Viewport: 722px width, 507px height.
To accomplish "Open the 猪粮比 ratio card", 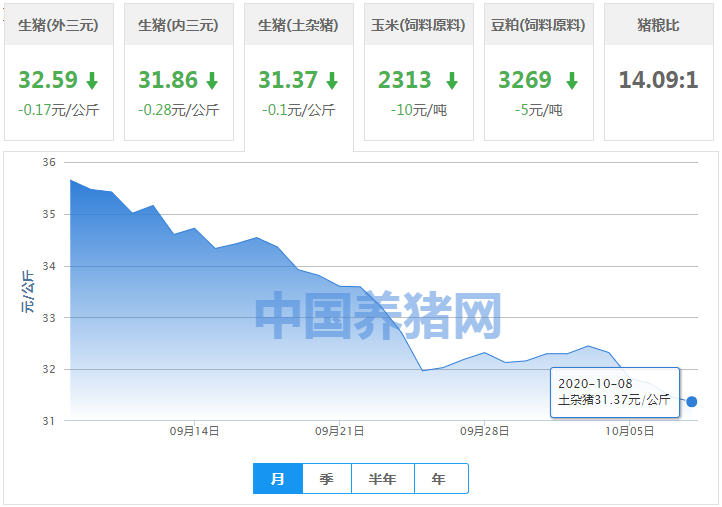I will [x=658, y=25].
